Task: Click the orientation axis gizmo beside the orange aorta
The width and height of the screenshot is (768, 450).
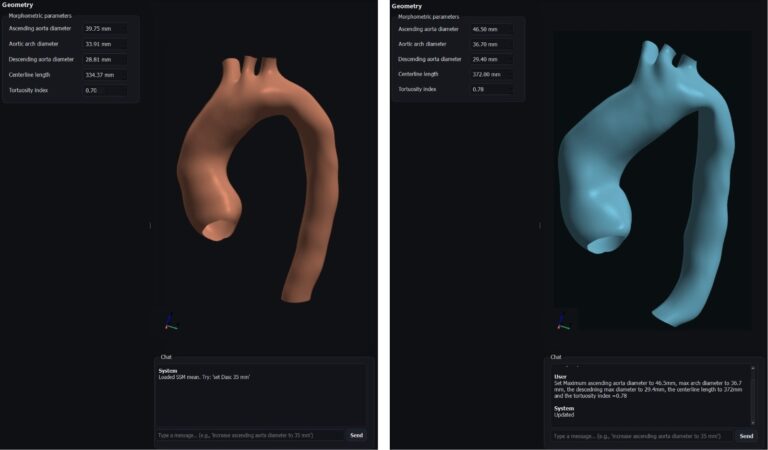Action: pos(170,323)
